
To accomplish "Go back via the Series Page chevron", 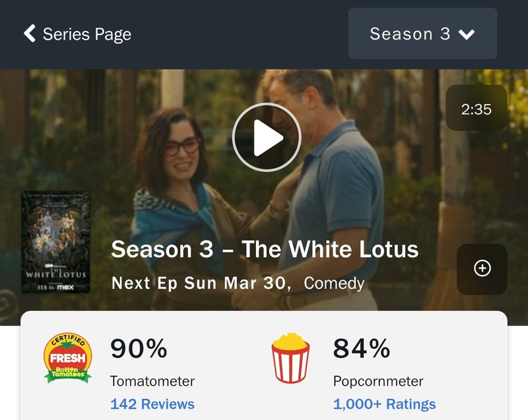I will click(30, 34).
